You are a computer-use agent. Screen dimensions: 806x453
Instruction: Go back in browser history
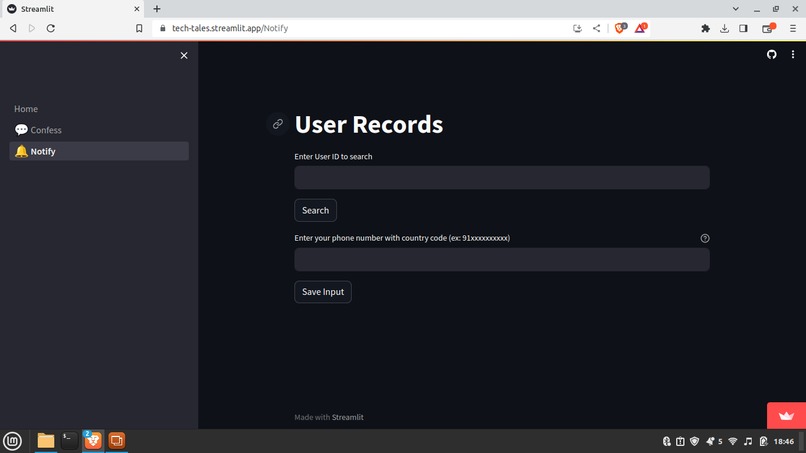[13, 28]
